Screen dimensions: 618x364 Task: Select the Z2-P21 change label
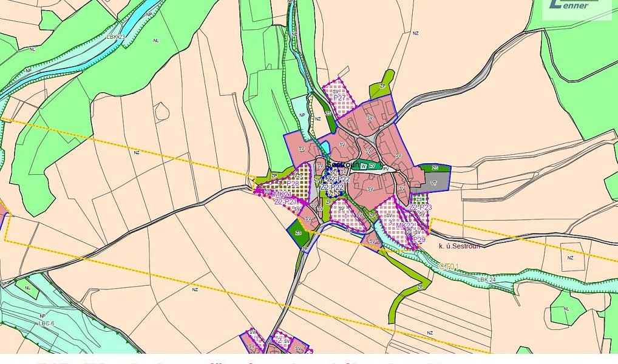point(286,202)
